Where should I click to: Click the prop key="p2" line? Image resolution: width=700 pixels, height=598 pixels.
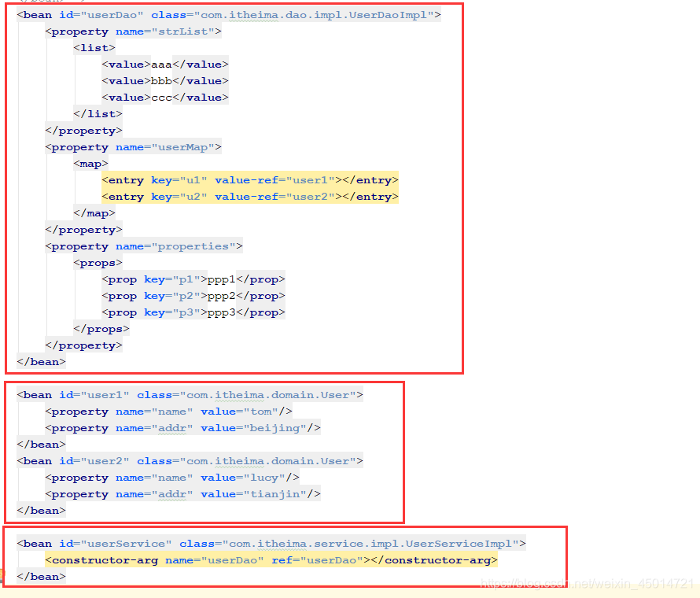(x=193, y=296)
